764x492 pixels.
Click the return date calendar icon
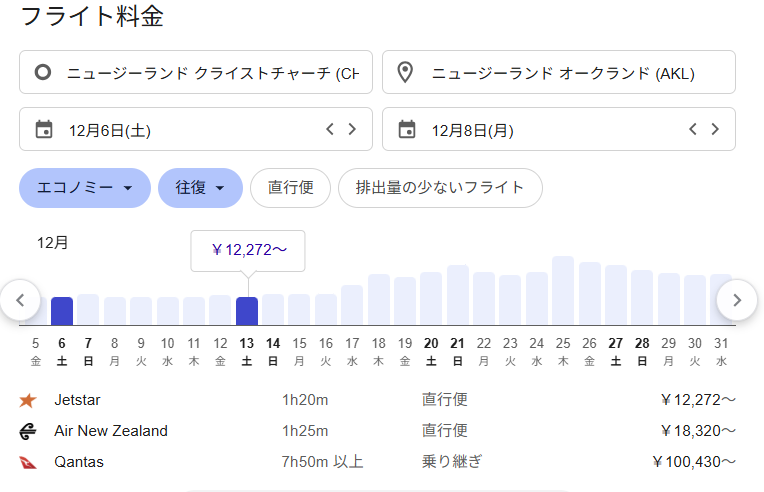(x=406, y=129)
